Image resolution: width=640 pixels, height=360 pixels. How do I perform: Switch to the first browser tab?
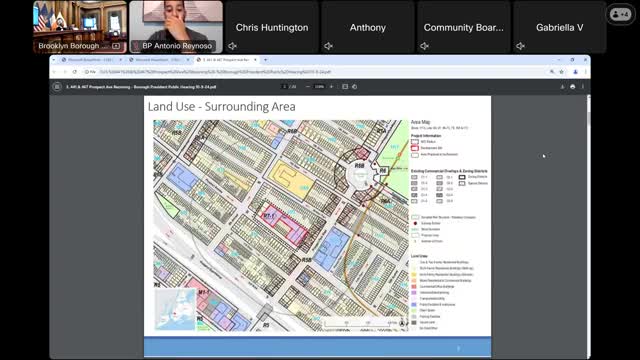(x=90, y=60)
